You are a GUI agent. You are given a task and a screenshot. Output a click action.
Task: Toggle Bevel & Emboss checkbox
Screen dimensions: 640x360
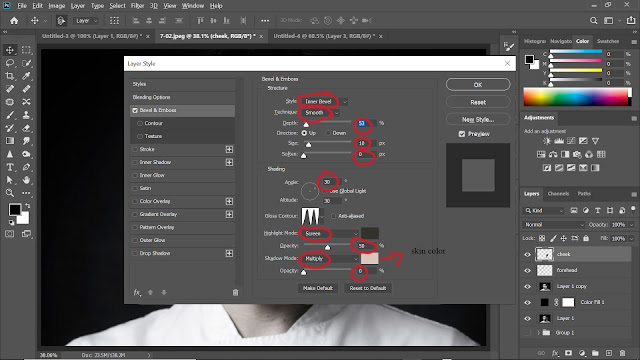pos(135,110)
